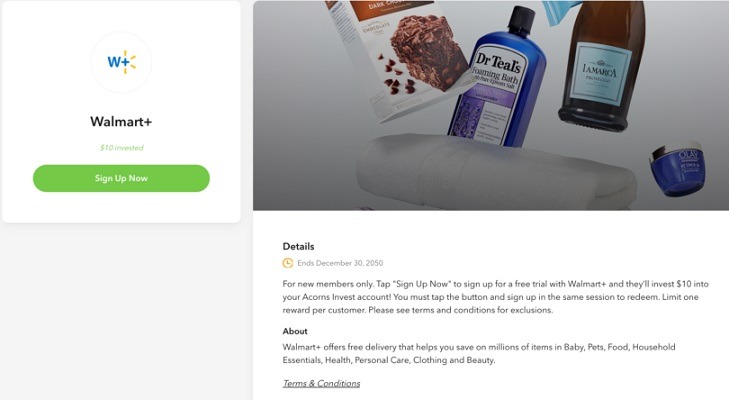Click the green $10 invested label
The height and width of the screenshot is (400, 729).
[121, 148]
